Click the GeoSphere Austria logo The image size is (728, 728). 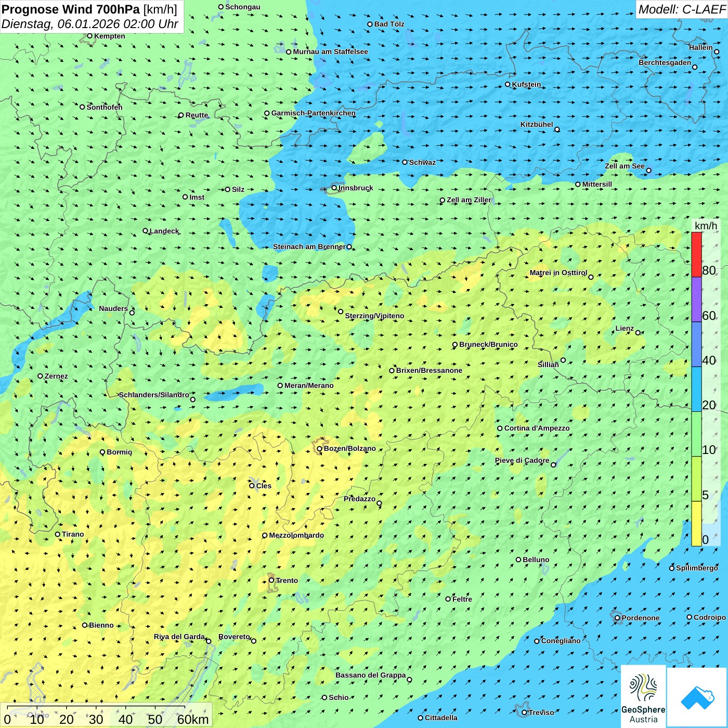pyautogui.click(x=643, y=696)
